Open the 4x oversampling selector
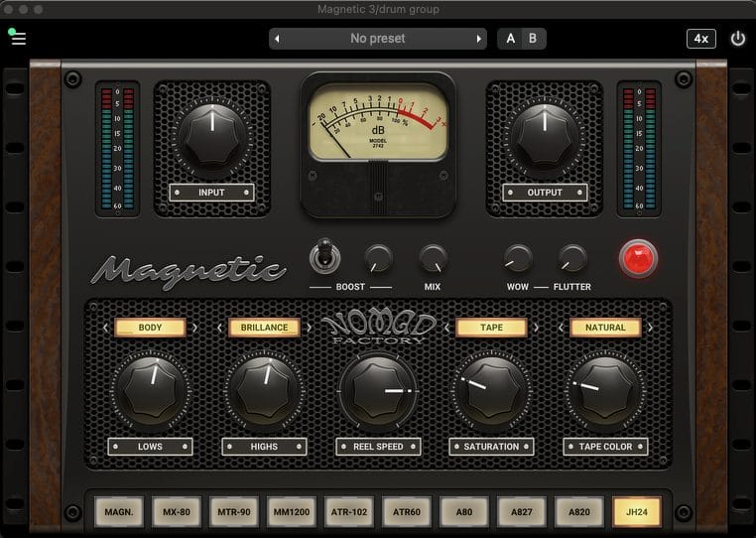 700,39
